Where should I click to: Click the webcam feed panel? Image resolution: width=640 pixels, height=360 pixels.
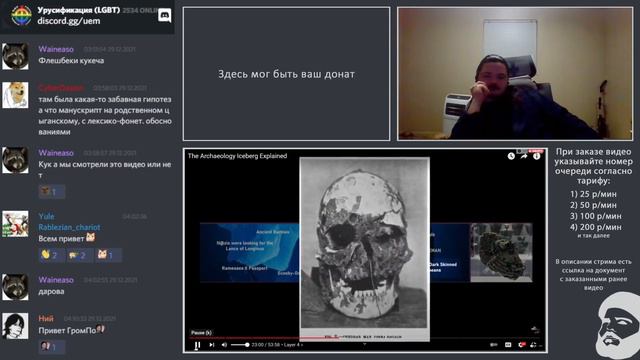[515, 74]
